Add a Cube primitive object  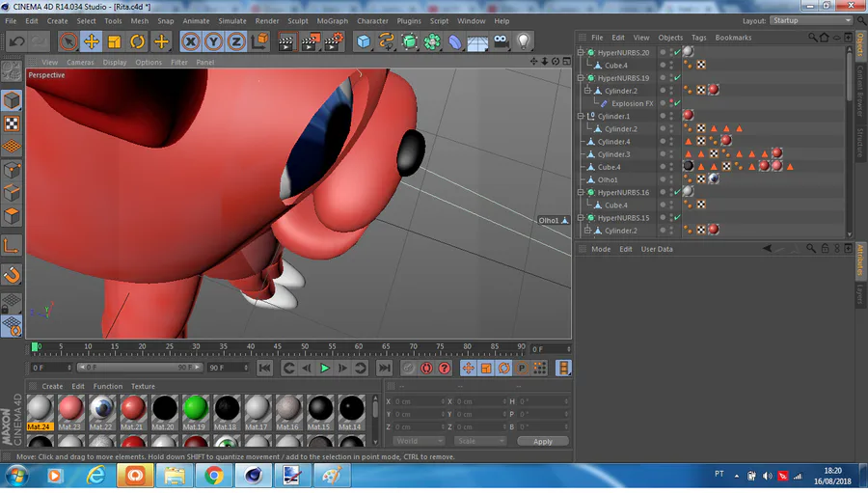(363, 41)
